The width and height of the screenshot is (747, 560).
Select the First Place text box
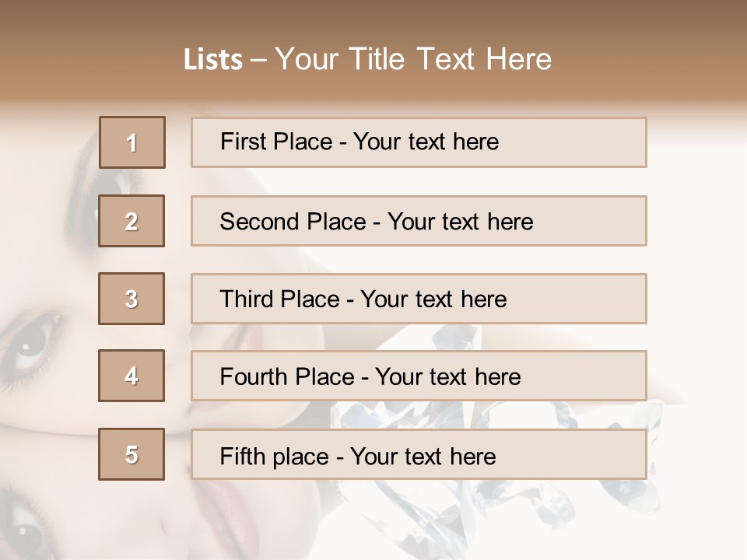pos(419,142)
